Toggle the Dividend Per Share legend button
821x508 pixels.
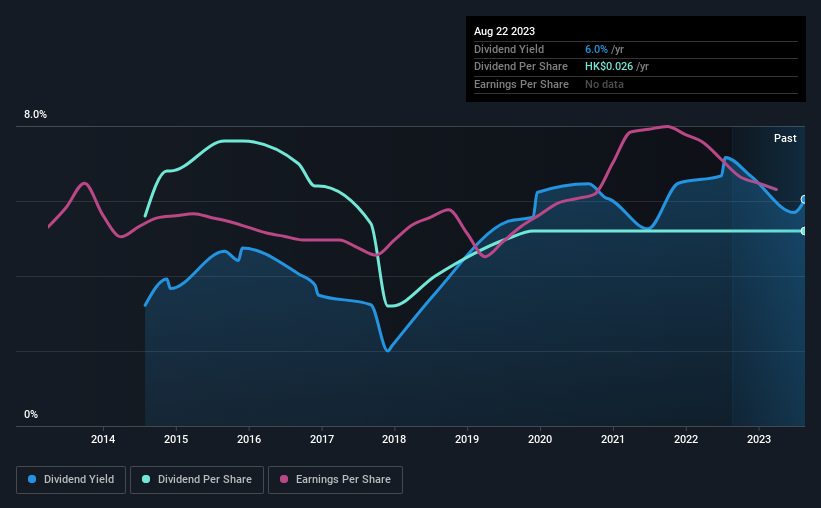point(197,480)
